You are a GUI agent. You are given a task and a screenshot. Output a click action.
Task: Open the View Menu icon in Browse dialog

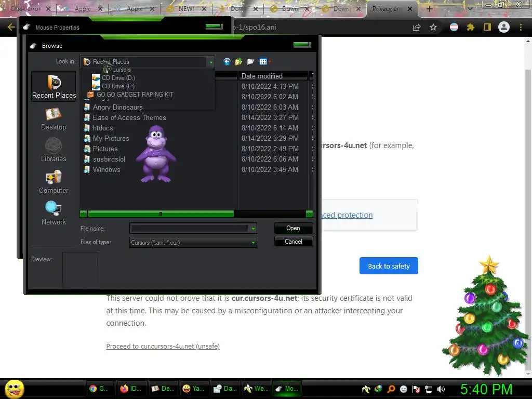tap(263, 61)
